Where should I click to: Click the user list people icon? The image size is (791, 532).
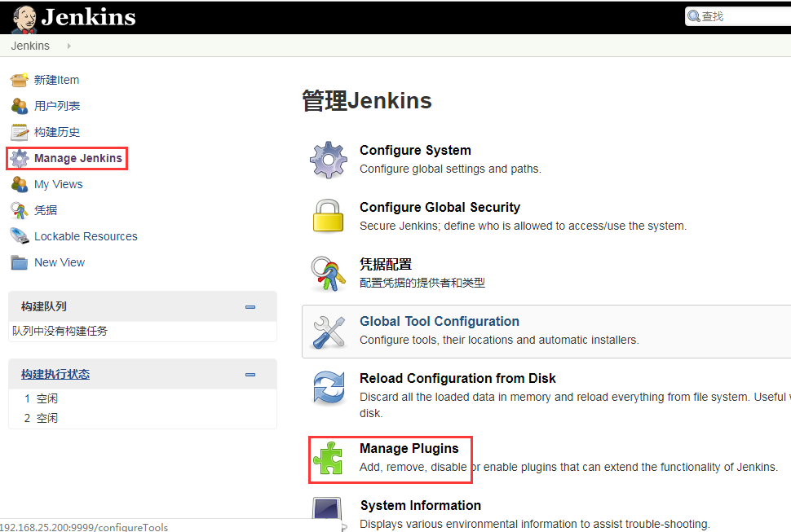20,106
